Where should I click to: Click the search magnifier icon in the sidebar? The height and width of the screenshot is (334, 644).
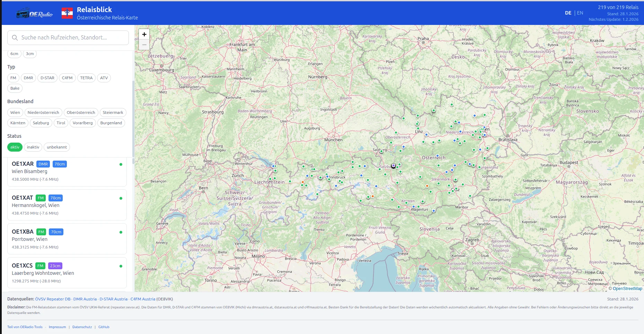click(15, 37)
